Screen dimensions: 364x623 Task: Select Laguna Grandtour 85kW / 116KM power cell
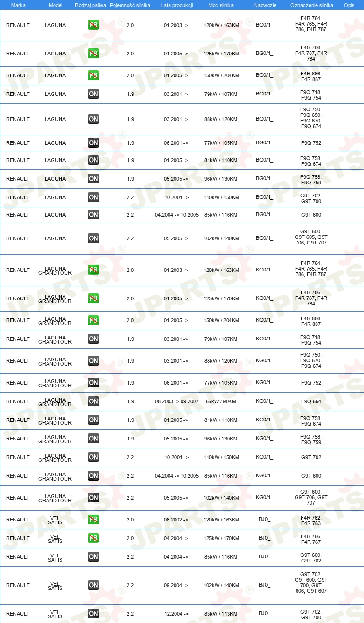point(222,476)
